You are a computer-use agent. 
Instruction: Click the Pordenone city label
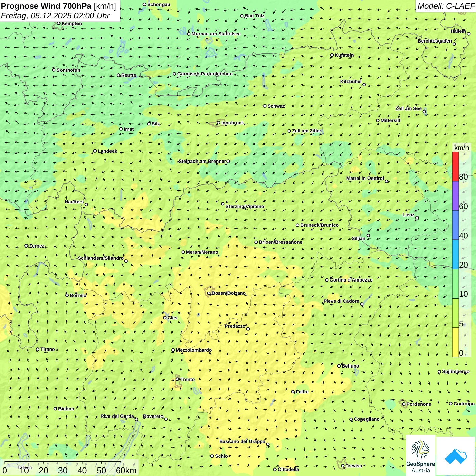click(419, 404)
